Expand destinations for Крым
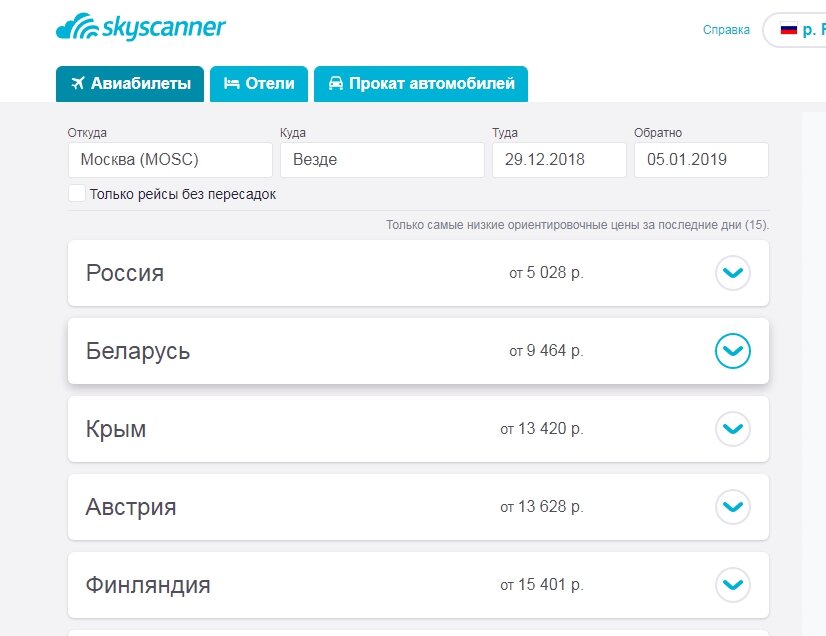The image size is (826, 636). 733,429
